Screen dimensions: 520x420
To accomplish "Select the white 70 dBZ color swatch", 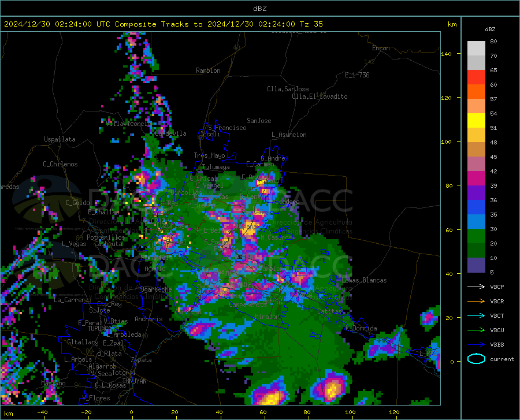I will click(x=476, y=49).
